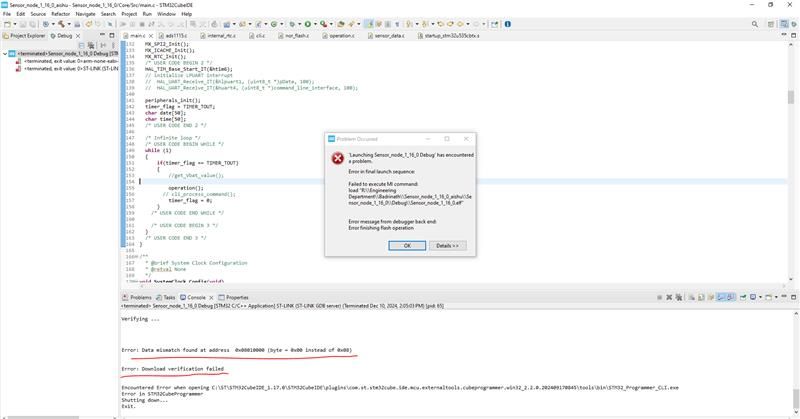The image size is (800, 419).
Task: Click Remove Launch X icon in console toolbar
Action: (x=669, y=297)
